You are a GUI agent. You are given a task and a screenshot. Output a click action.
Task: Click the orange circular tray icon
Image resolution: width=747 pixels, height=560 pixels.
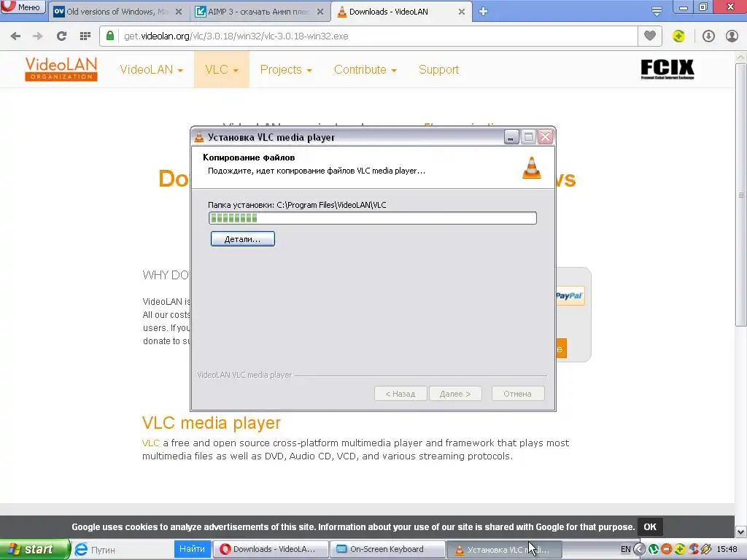click(667, 550)
